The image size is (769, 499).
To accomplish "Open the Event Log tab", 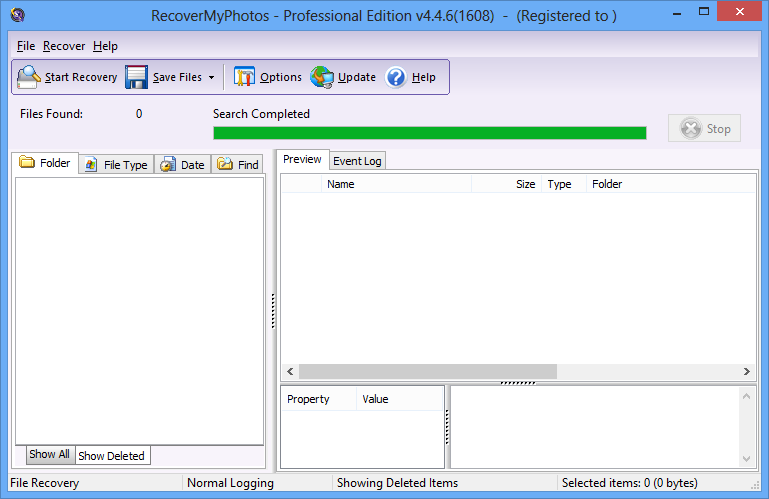I will [x=357, y=161].
